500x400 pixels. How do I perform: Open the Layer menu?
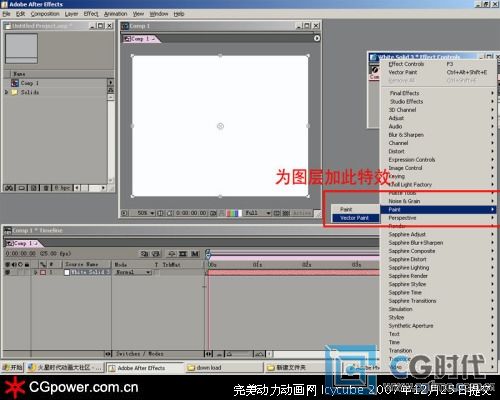tap(71, 14)
